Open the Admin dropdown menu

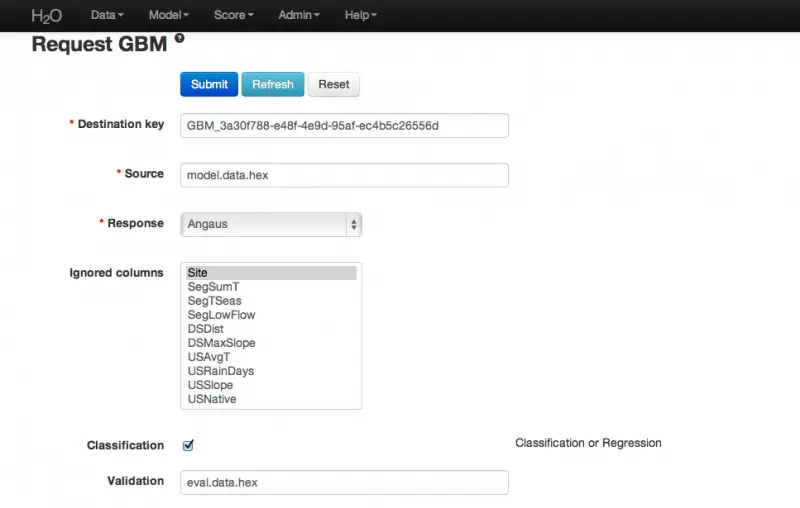(299, 15)
